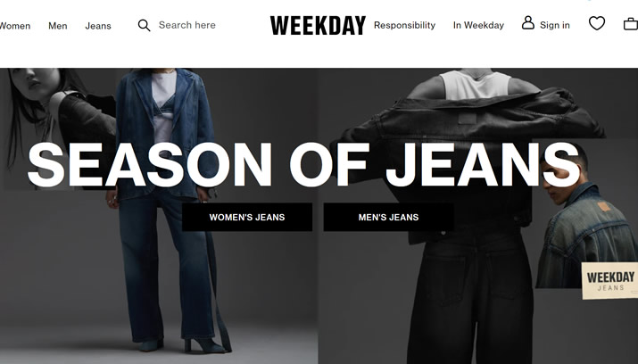Open the In Weekday menu
Screen dimensions: 638x364
click(478, 25)
